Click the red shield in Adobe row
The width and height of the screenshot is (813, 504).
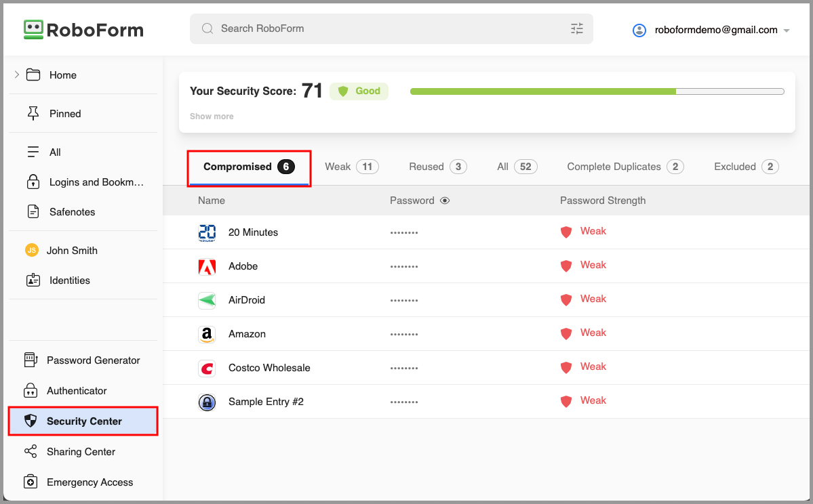pyautogui.click(x=566, y=266)
